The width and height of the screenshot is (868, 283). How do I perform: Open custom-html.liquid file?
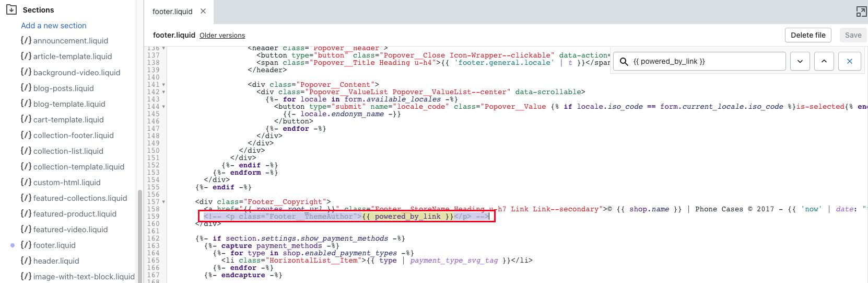(61, 182)
